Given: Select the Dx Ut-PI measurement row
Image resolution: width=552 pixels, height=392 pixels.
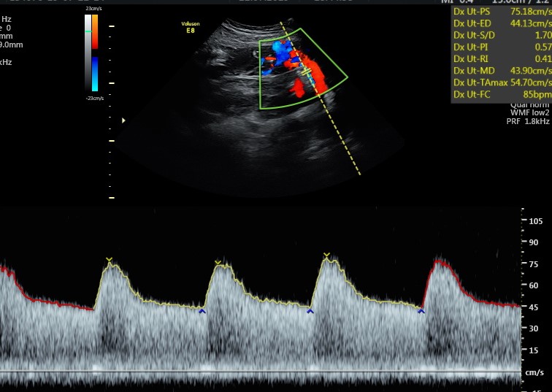Looking at the screenshot, I should pyautogui.click(x=501, y=46).
